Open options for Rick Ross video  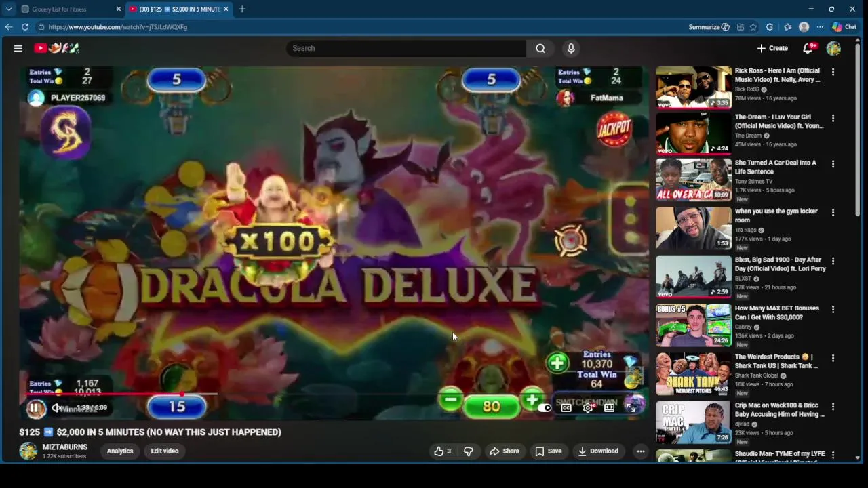point(833,72)
